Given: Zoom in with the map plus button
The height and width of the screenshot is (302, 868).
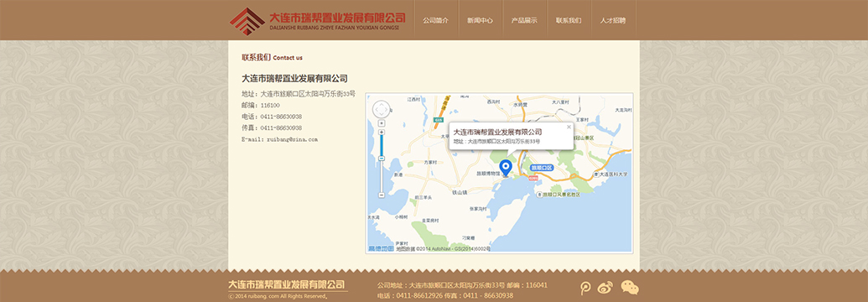Looking at the screenshot, I should tap(382, 132).
